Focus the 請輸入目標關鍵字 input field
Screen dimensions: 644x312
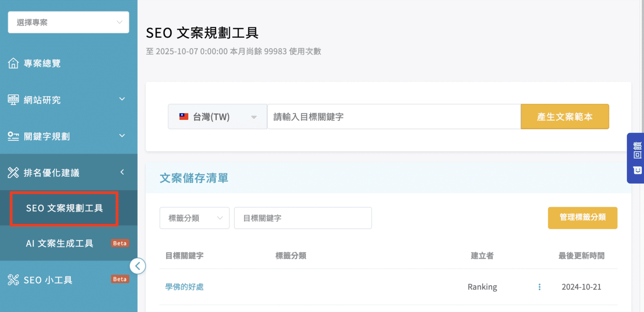click(394, 117)
